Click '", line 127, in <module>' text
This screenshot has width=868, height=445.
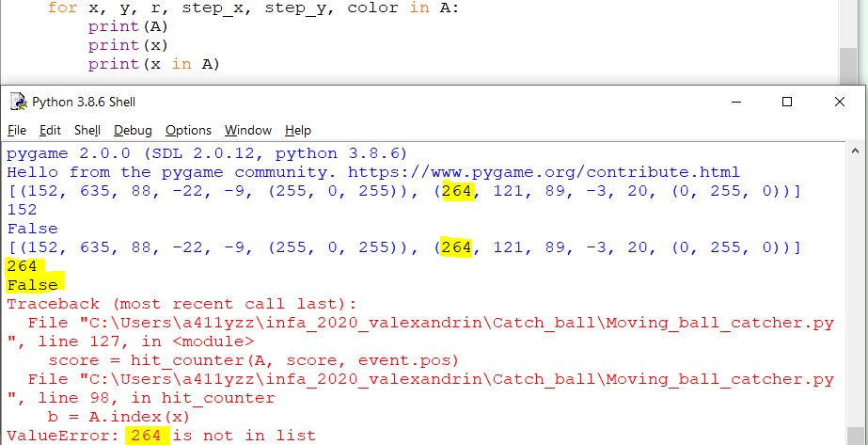(131, 342)
